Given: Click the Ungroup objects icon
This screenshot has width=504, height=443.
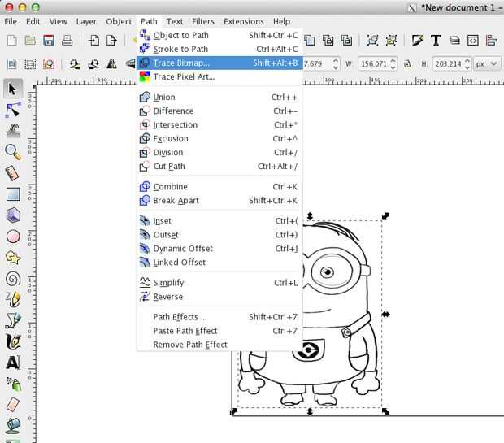Looking at the screenshot, I should coord(391,41).
